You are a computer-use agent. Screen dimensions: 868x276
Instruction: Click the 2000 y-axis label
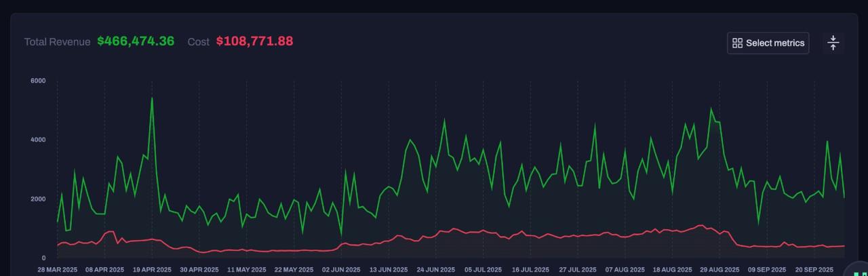click(38, 199)
